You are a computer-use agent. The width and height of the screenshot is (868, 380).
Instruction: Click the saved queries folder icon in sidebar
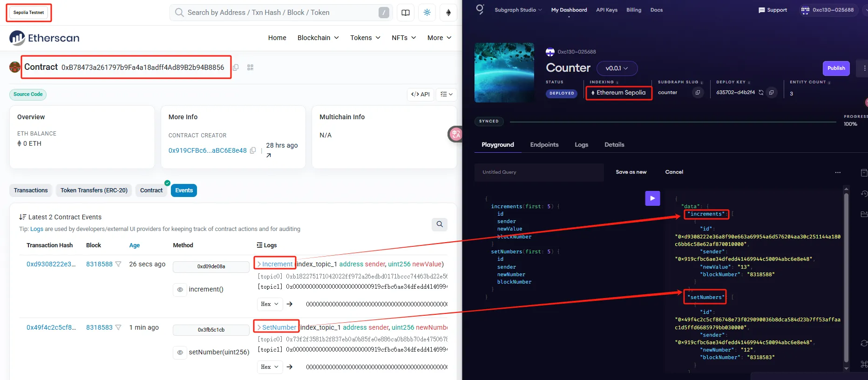[864, 214]
